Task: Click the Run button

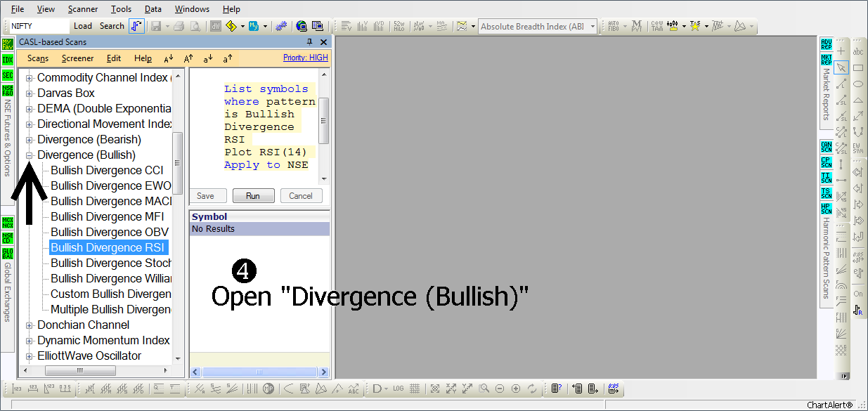Action: click(x=253, y=196)
